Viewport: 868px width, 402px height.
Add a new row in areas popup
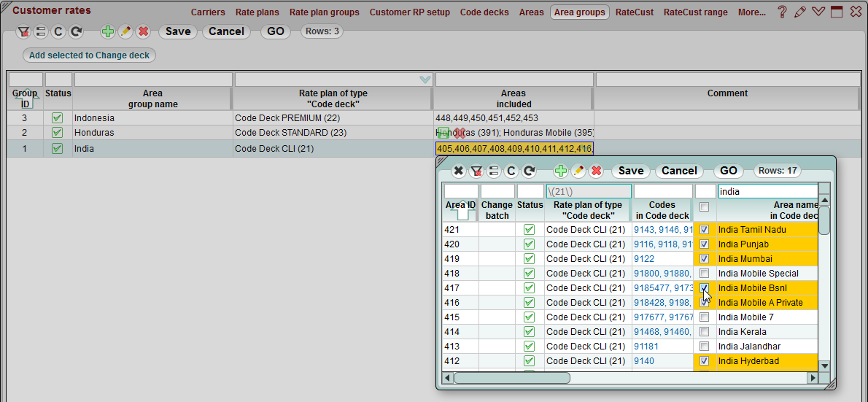tap(561, 171)
